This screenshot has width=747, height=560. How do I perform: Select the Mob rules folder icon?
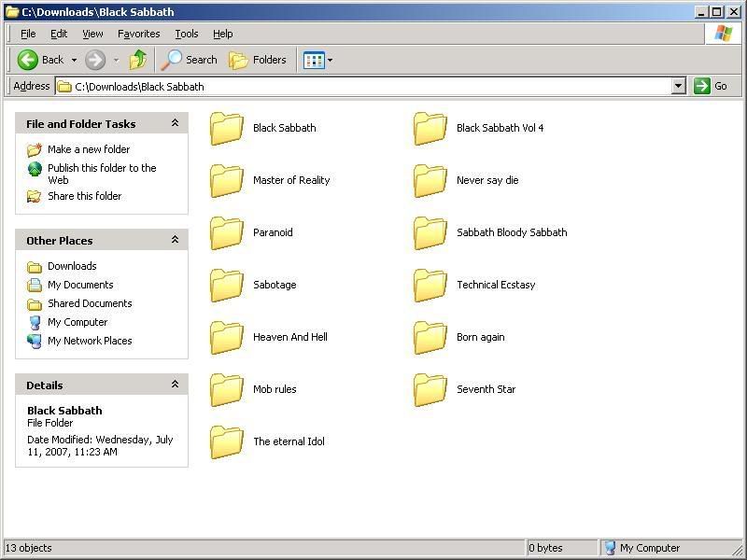pos(227,389)
